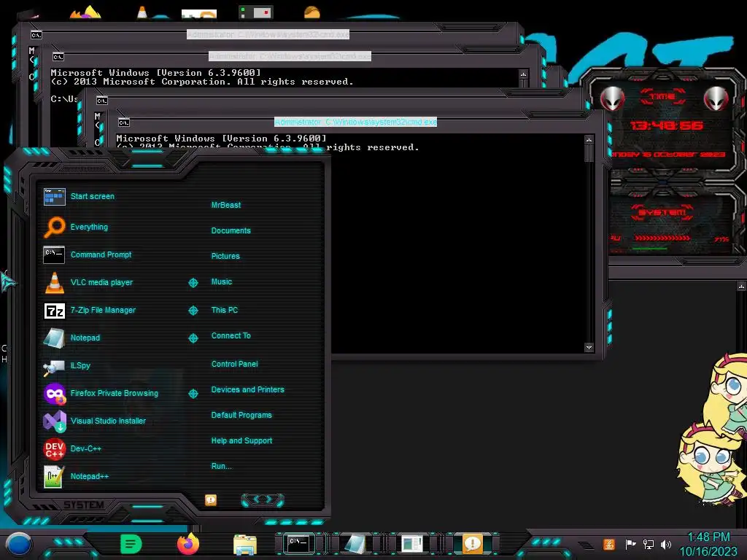Expand VLC media player jump list arrow
747x560 pixels.
(193, 283)
